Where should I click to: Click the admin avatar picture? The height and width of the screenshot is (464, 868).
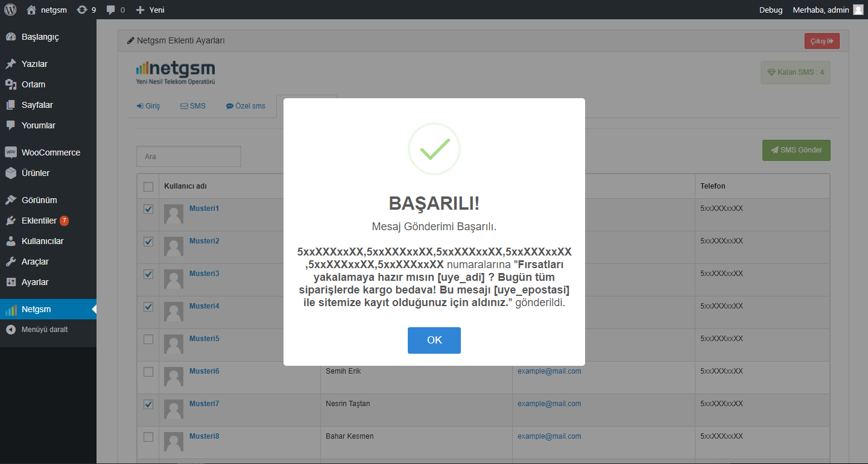[858, 10]
